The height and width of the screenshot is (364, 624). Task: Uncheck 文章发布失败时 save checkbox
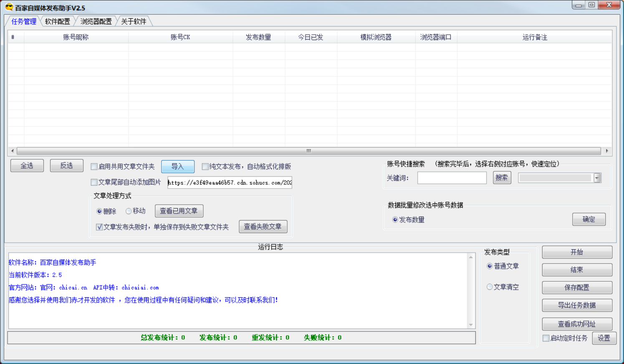pyautogui.click(x=99, y=227)
